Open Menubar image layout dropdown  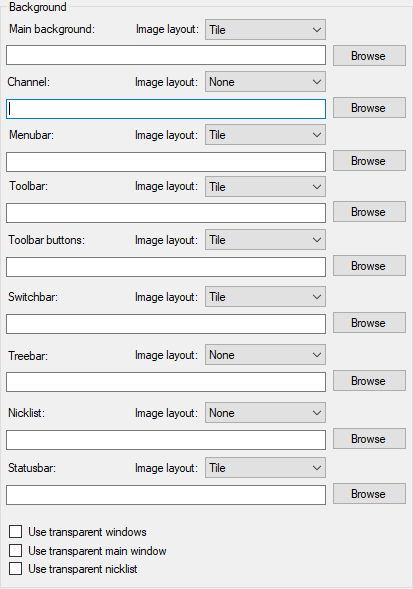coord(265,135)
